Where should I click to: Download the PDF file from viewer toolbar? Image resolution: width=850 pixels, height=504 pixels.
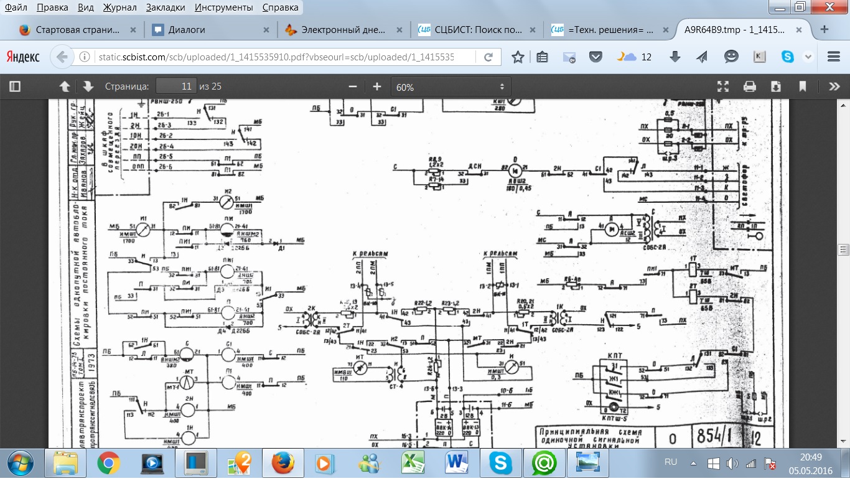click(x=776, y=87)
